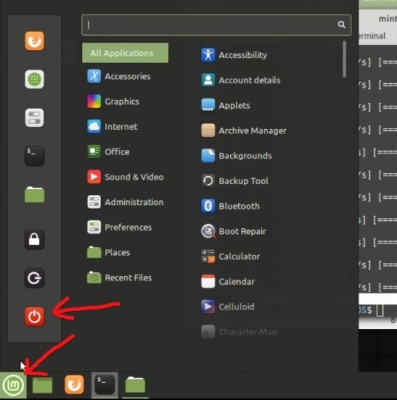Open the Terminal favorite in menu sidebar
The height and width of the screenshot is (400, 397).
34,156
